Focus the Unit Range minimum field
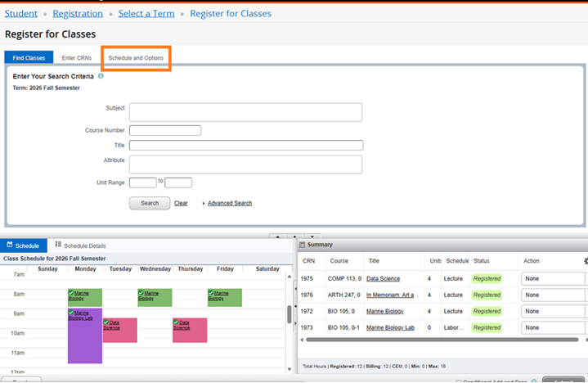 tap(143, 182)
